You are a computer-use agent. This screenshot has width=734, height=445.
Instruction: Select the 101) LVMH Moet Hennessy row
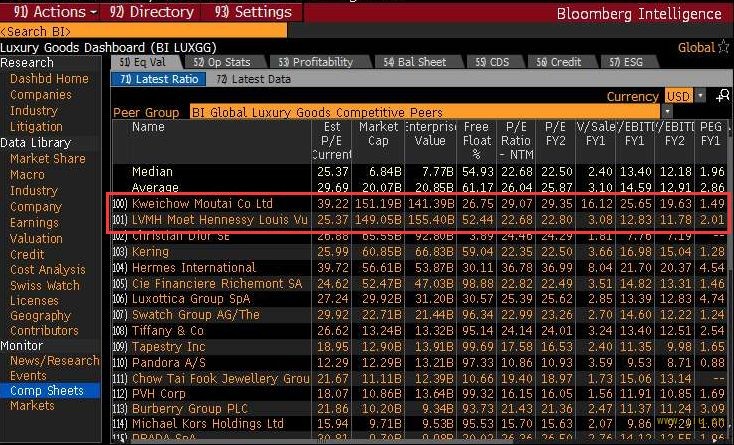coord(419,219)
